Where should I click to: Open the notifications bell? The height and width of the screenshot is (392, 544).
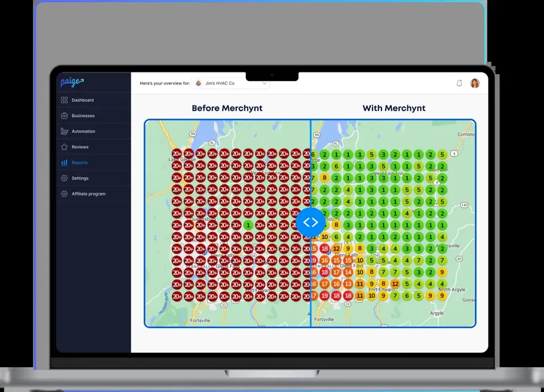coord(460,83)
